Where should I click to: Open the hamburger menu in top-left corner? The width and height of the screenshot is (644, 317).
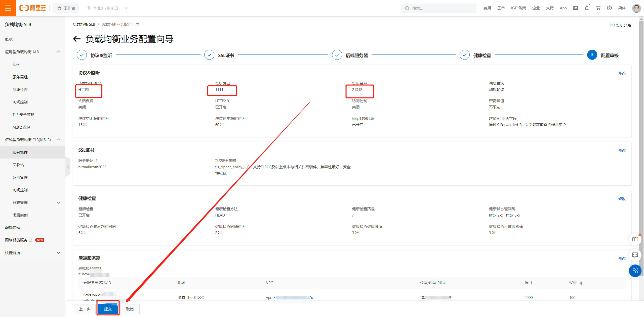coord(8,8)
